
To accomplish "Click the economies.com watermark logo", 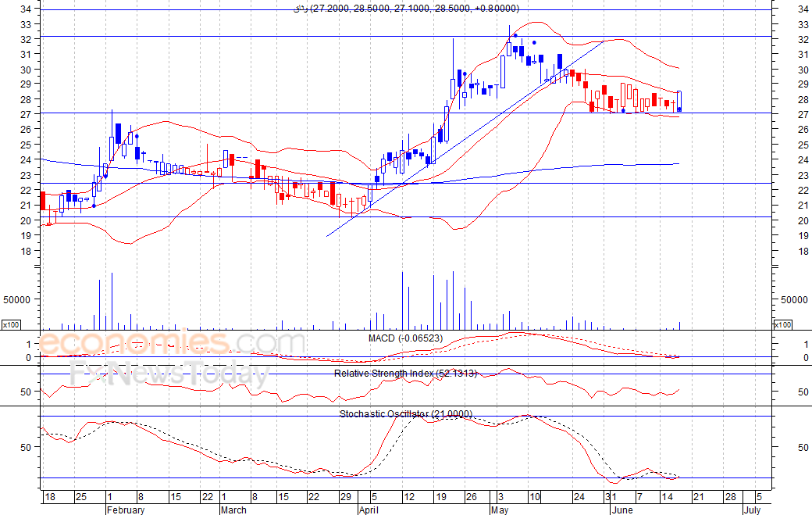I will point(172,342).
